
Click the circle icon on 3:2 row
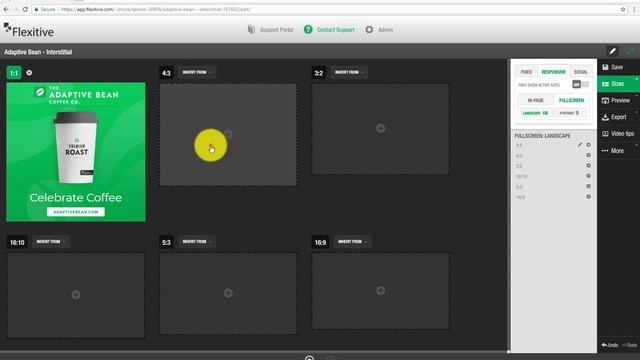(589, 165)
